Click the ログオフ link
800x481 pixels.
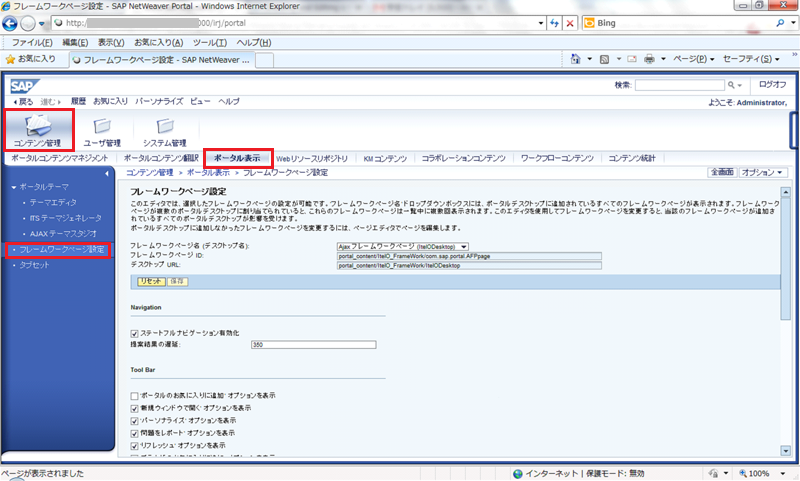[772, 85]
